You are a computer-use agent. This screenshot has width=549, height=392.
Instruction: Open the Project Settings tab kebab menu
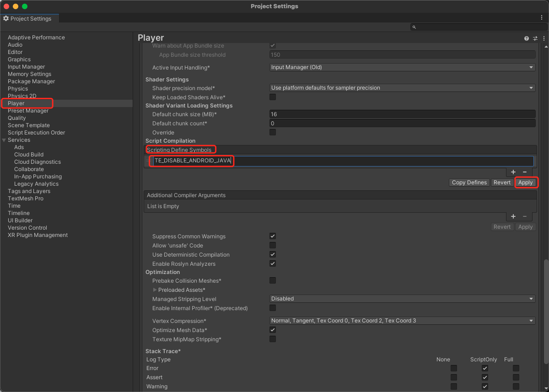click(x=542, y=17)
